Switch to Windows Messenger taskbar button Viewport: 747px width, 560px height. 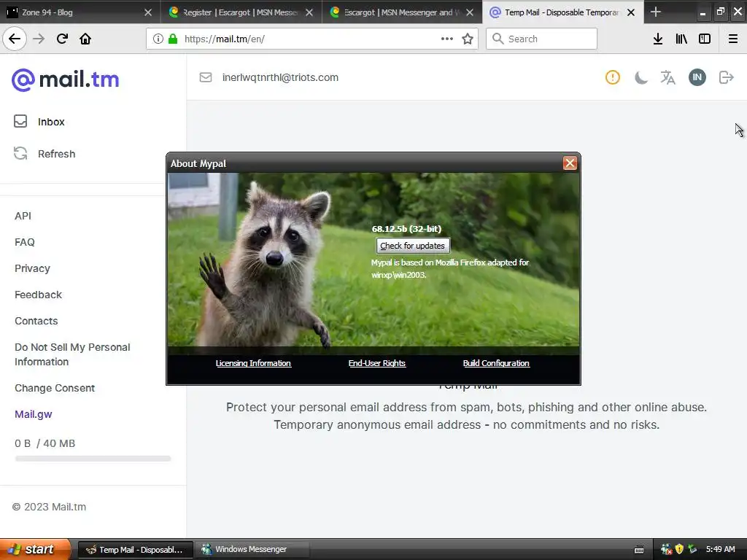pyautogui.click(x=252, y=550)
